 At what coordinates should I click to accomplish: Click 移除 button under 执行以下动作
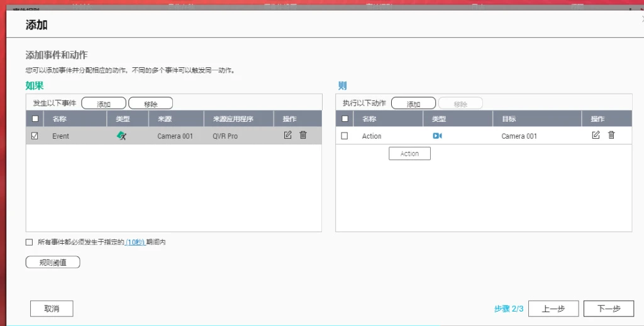point(460,104)
